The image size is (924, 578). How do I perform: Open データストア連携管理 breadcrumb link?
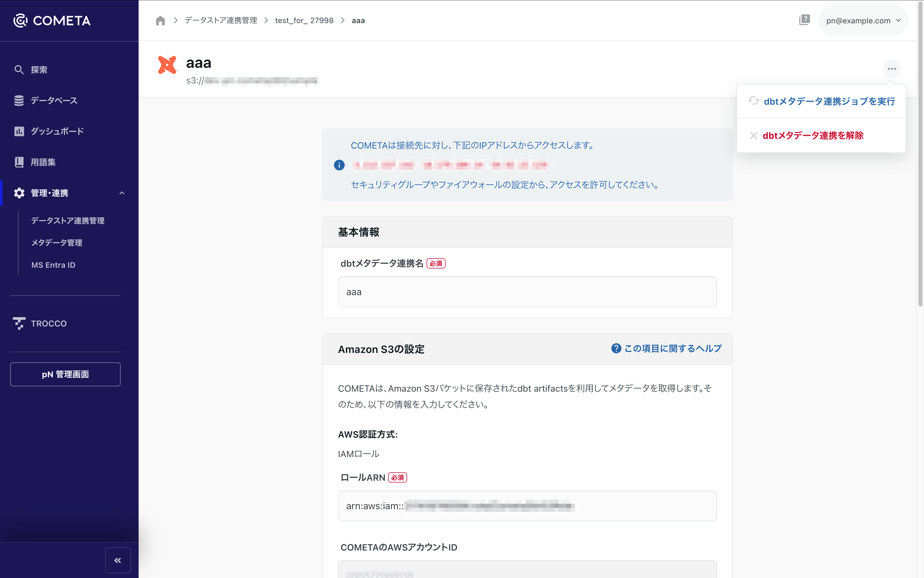coord(221,21)
